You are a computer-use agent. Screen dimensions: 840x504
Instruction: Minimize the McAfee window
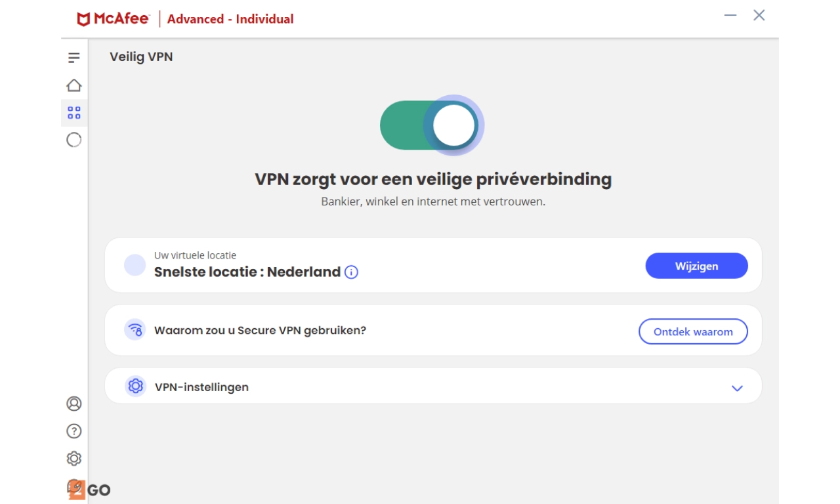[730, 15]
